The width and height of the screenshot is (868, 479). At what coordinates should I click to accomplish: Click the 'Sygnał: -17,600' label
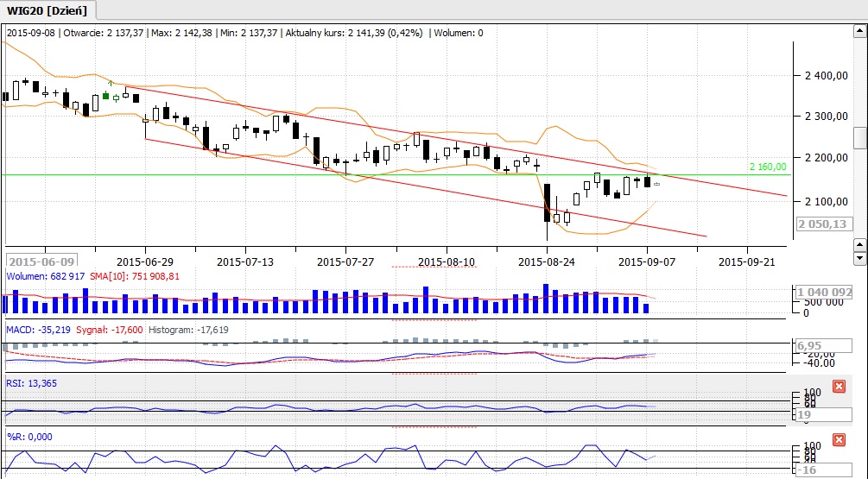109,330
